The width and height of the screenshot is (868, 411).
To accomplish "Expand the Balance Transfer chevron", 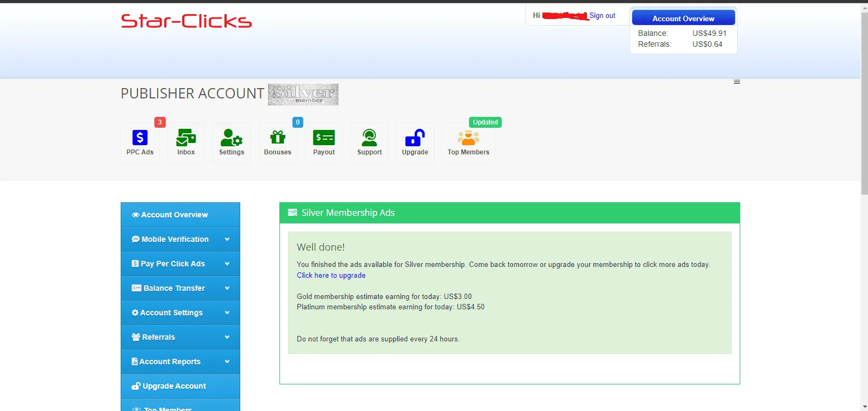I will 227,288.
